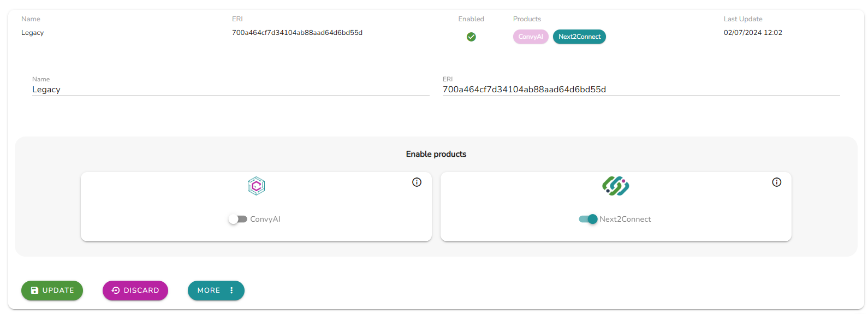Select the ERI value in header row
Screen dimensions: 868x314
[x=297, y=33]
